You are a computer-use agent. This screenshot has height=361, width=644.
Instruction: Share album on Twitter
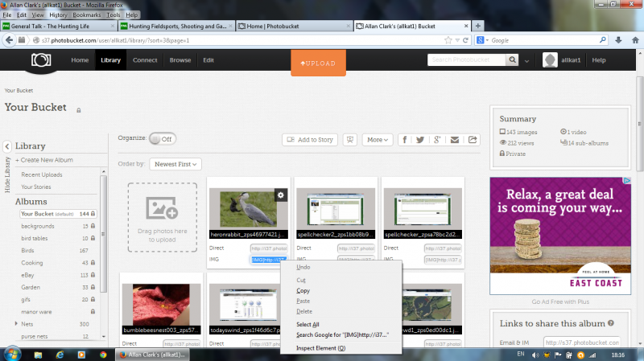420,140
